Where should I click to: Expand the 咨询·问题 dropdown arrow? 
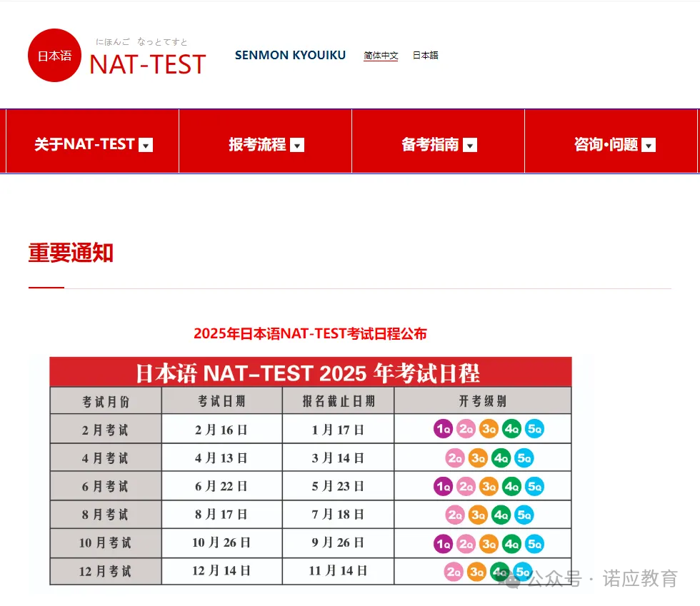649,145
